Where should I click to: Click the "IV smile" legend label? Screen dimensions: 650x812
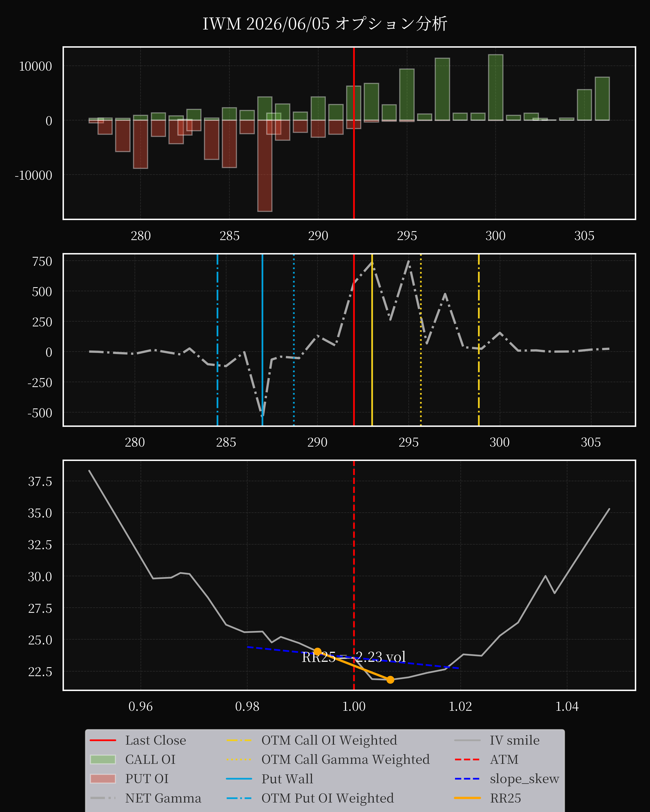tap(515, 740)
